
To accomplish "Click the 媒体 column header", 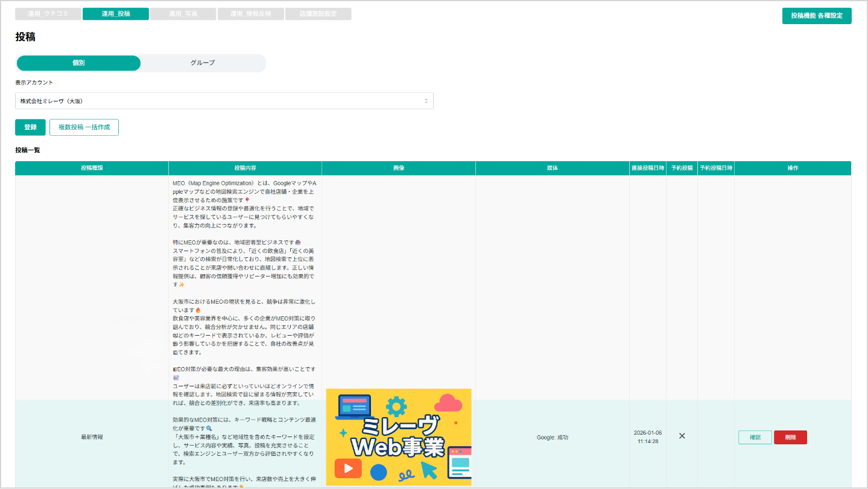I will (552, 168).
